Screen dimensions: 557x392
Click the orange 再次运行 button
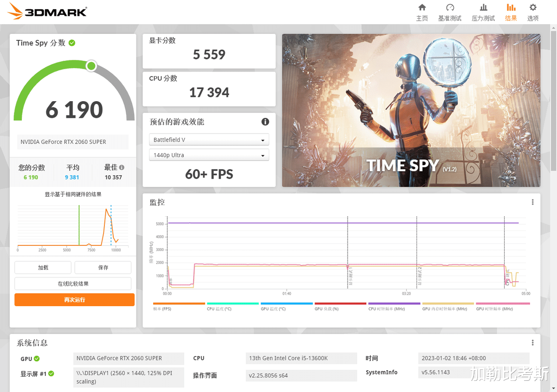(x=74, y=300)
